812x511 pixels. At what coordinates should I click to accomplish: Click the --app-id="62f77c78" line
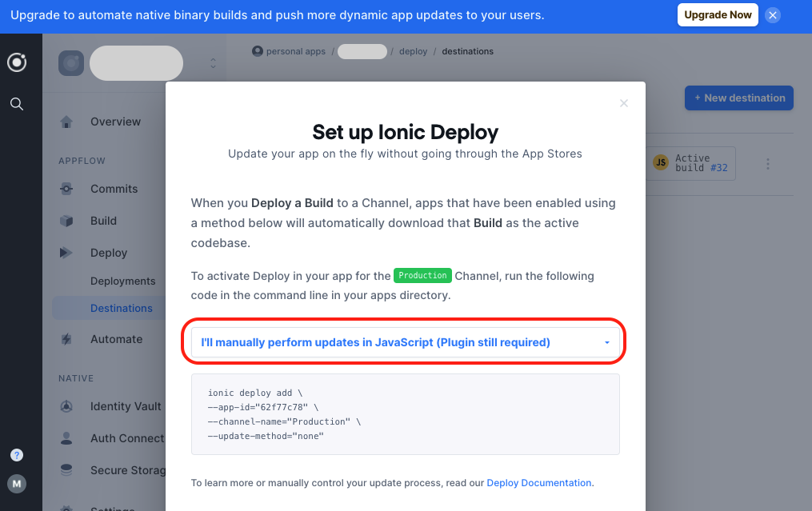coord(263,407)
